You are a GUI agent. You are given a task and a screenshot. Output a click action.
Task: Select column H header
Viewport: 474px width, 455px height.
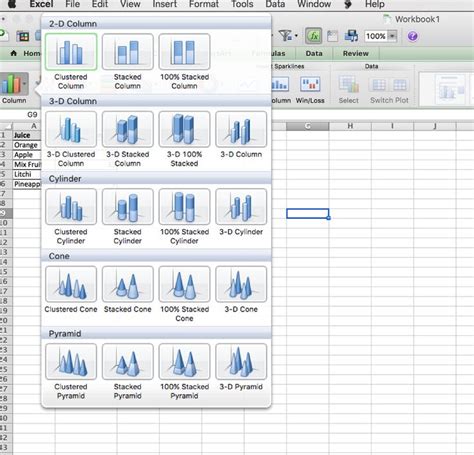coord(350,126)
